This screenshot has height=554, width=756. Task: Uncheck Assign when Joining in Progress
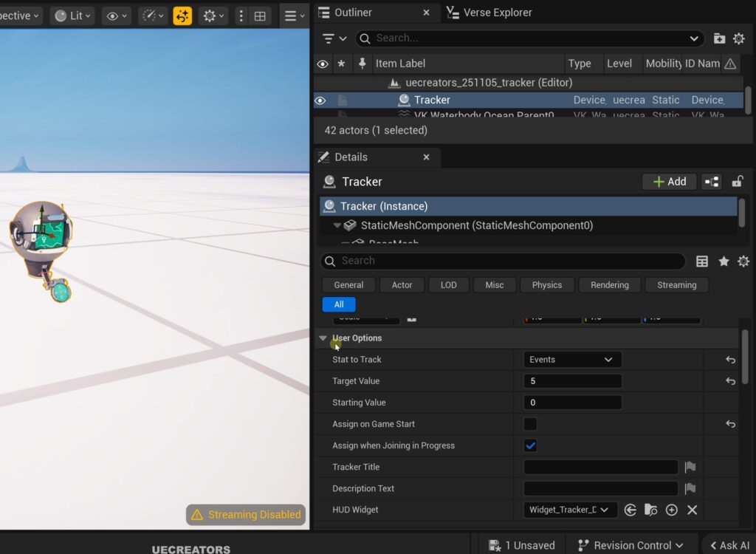coord(530,445)
